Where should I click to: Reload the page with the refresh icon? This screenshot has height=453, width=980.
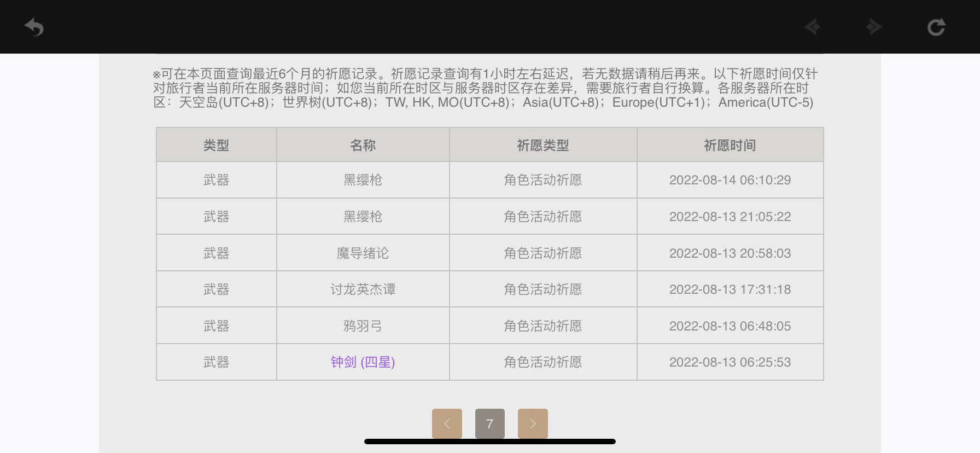click(936, 27)
